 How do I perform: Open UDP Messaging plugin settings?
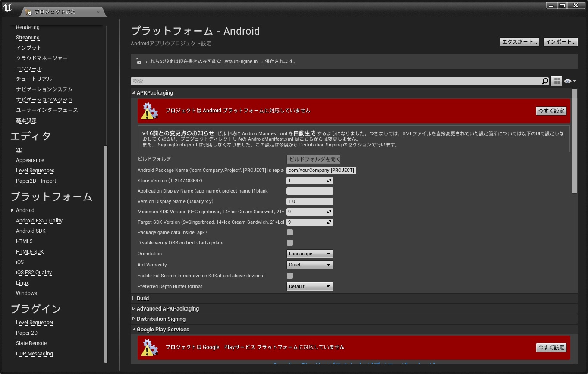click(x=35, y=354)
